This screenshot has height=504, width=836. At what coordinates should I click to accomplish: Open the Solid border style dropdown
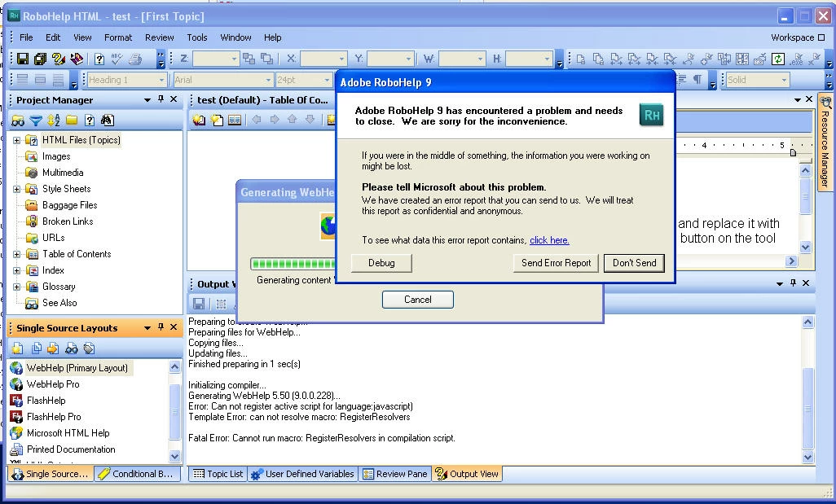(x=784, y=80)
